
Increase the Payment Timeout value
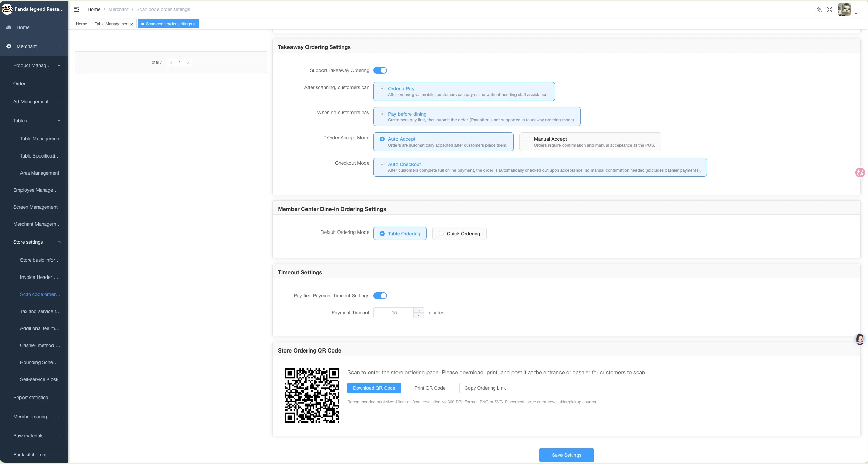419,310
